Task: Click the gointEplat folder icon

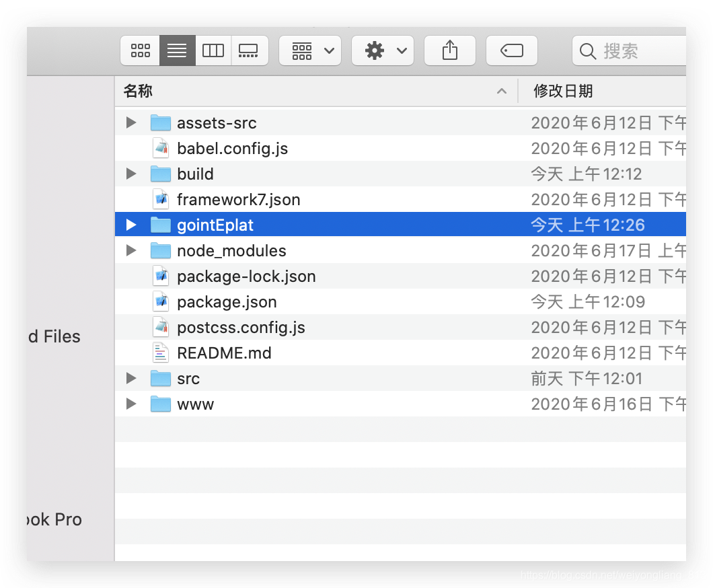Action: pyautogui.click(x=161, y=225)
